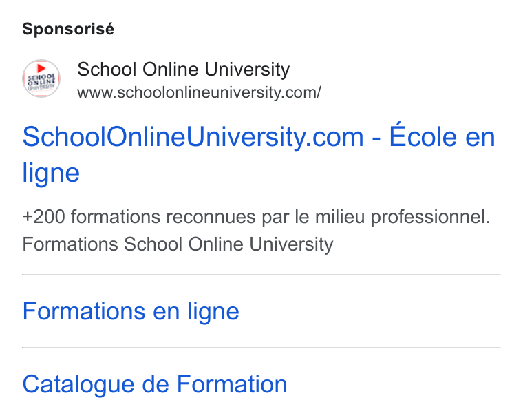Click the word 'professionnel.' in the description
The image size is (523, 420).
(x=430, y=218)
